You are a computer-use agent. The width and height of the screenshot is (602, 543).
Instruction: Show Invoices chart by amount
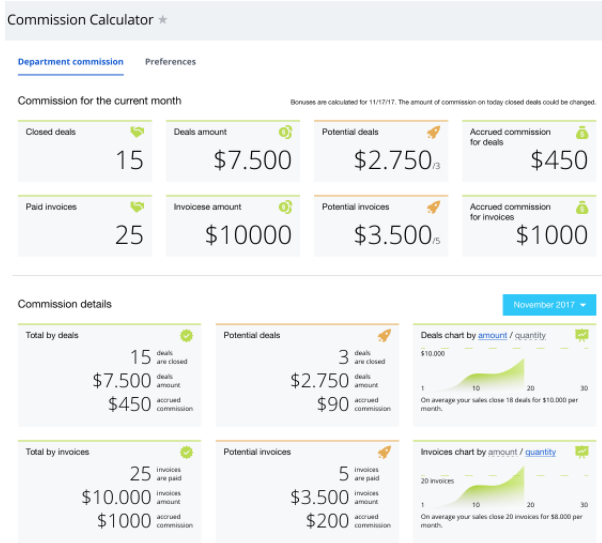pyautogui.click(x=502, y=452)
